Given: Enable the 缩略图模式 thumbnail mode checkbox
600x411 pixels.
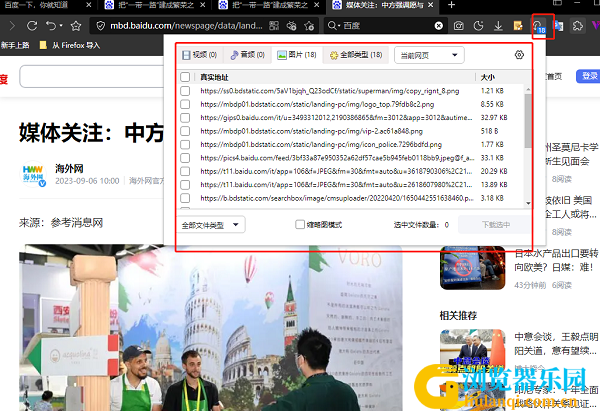Looking at the screenshot, I should click(x=300, y=224).
